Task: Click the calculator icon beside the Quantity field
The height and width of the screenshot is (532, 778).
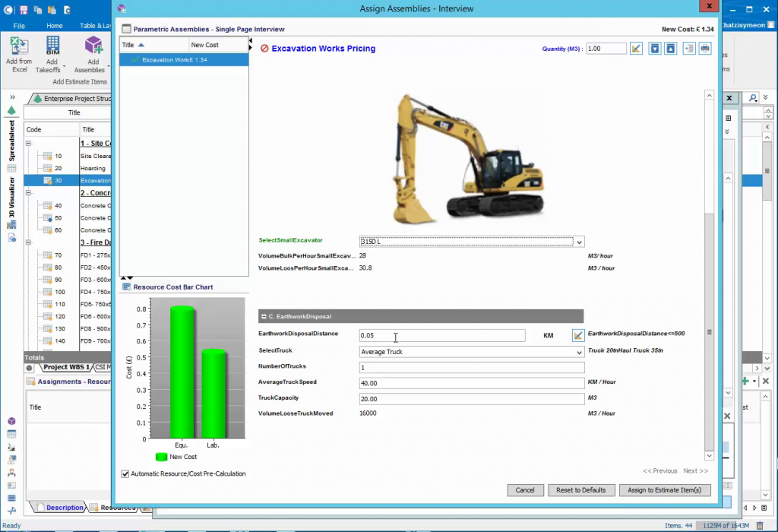Action: click(637, 49)
